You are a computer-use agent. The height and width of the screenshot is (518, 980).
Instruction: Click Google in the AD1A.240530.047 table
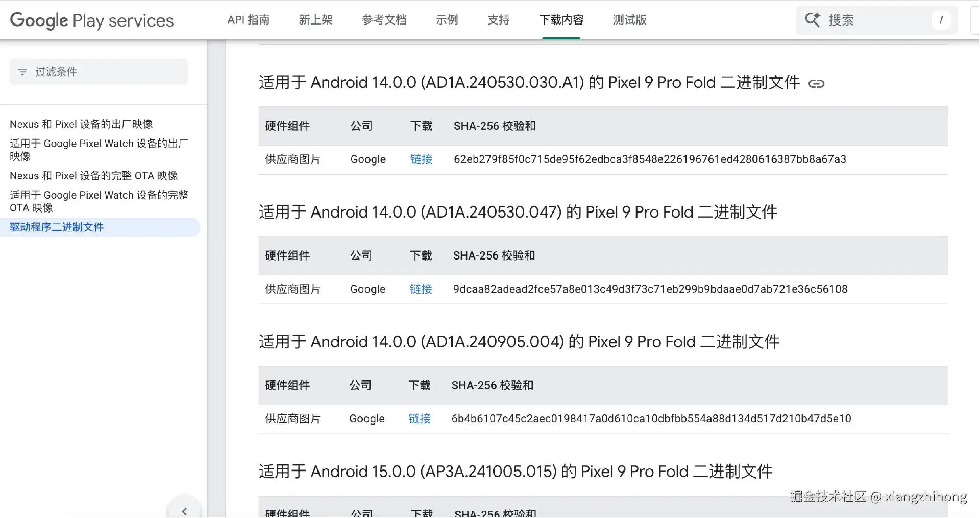368,289
